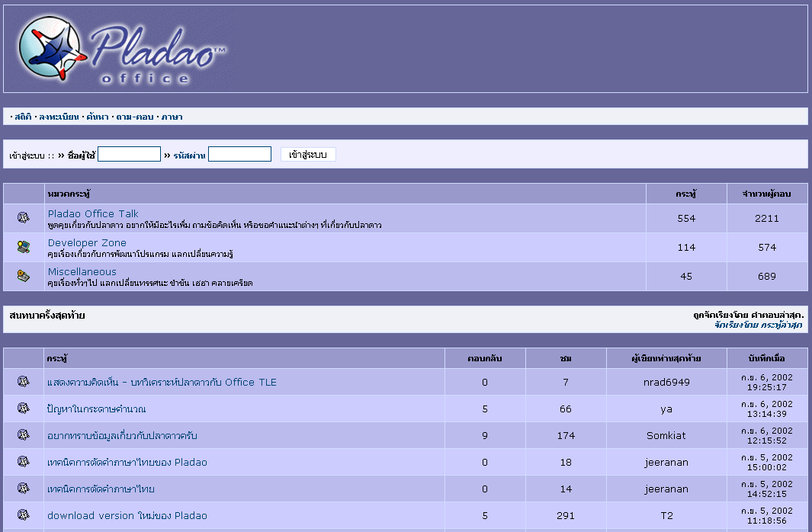
Task: Click the 554 topics count
Action: click(x=686, y=219)
